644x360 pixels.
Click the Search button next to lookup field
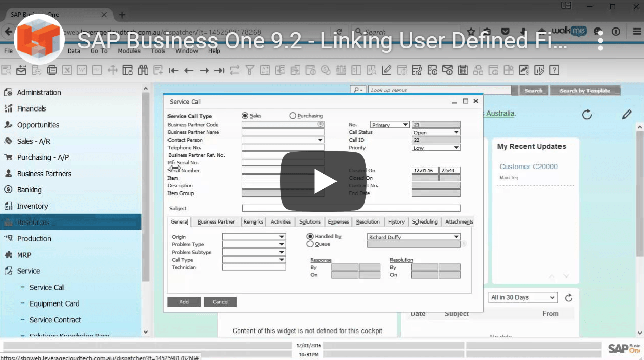pyautogui.click(x=533, y=91)
